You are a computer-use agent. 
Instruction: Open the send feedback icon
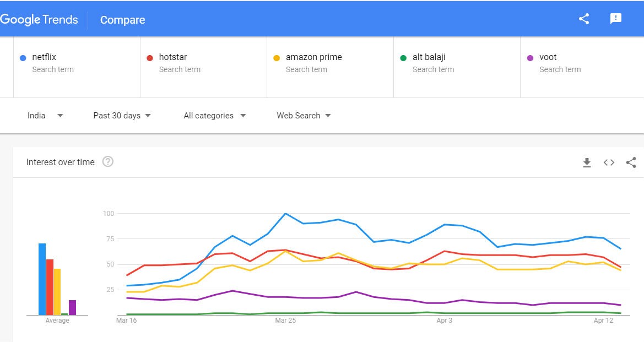616,19
